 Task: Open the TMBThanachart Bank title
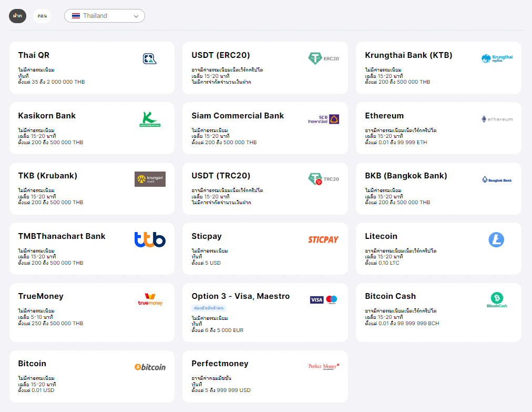(x=62, y=236)
